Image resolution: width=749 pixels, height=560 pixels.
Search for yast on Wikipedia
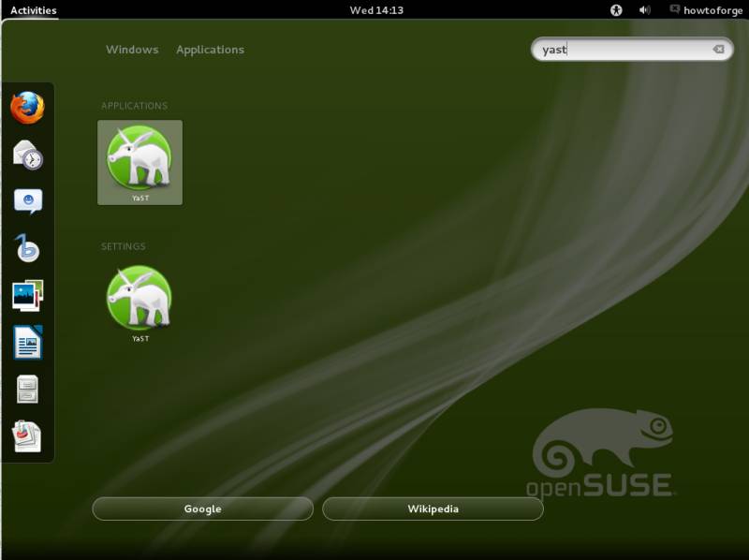pyautogui.click(x=433, y=508)
